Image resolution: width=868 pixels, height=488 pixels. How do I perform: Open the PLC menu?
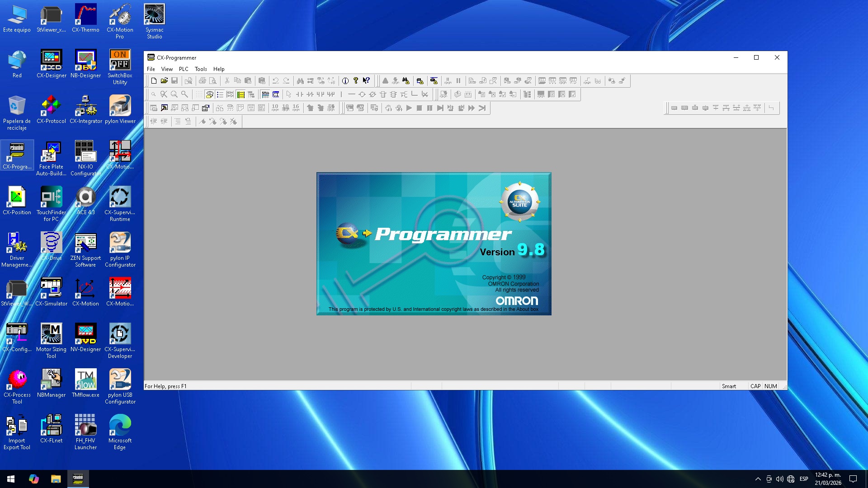pyautogui.click(x=184, y=69)
